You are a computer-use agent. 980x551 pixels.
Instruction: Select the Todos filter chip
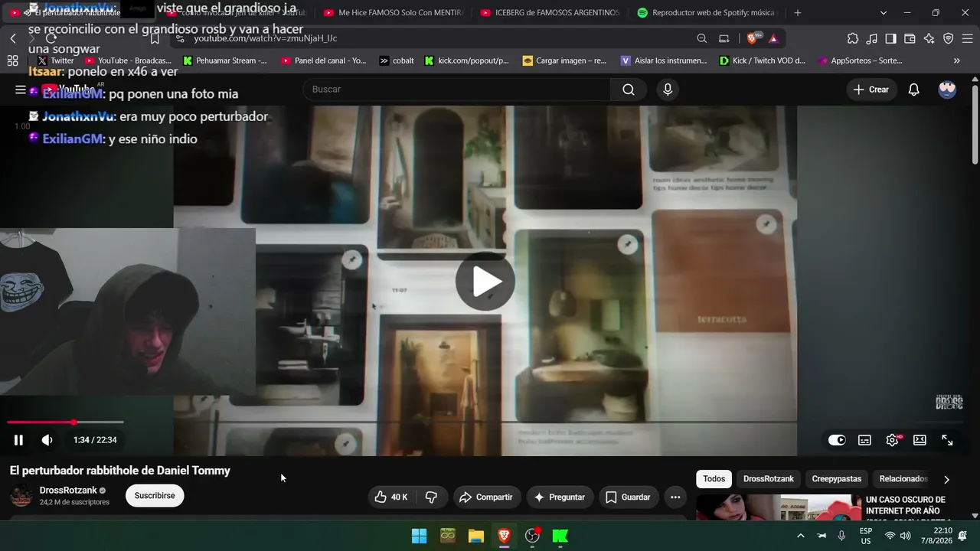[x=714, y=479]
